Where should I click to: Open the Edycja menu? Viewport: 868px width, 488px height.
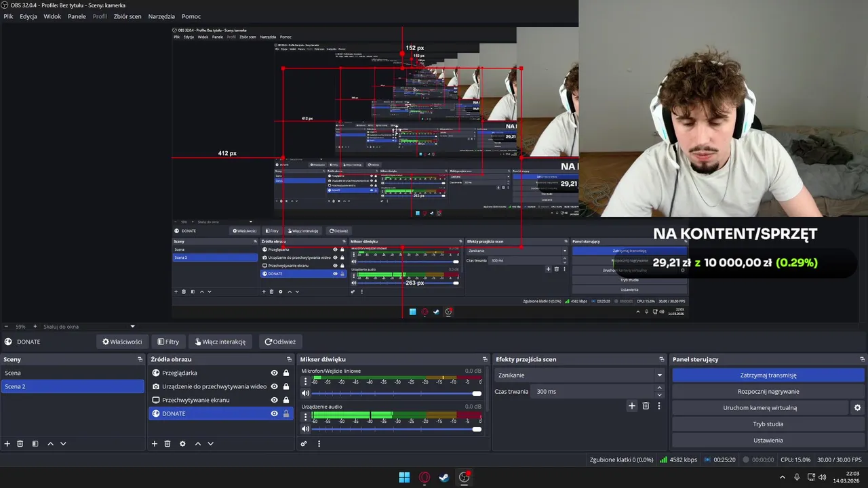pos(28,16)
